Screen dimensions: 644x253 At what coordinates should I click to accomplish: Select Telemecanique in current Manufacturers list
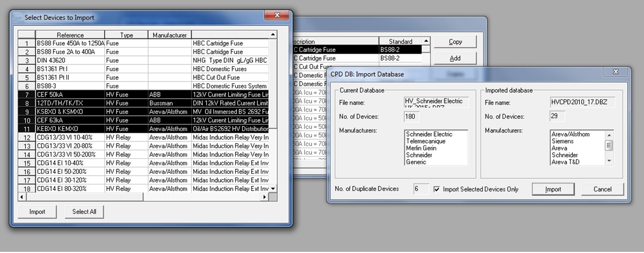(426, 141)
